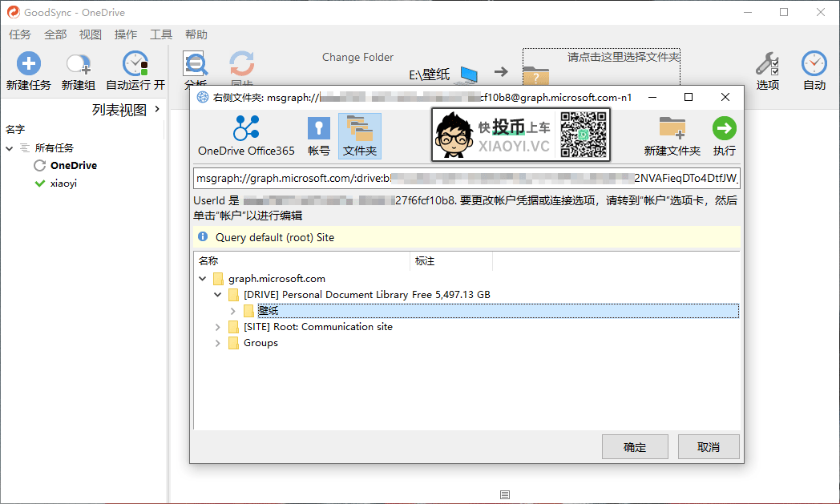Confirm folder selection with 确定 button
The height and width of the screenshot is (504, 840).
point(635,446)
